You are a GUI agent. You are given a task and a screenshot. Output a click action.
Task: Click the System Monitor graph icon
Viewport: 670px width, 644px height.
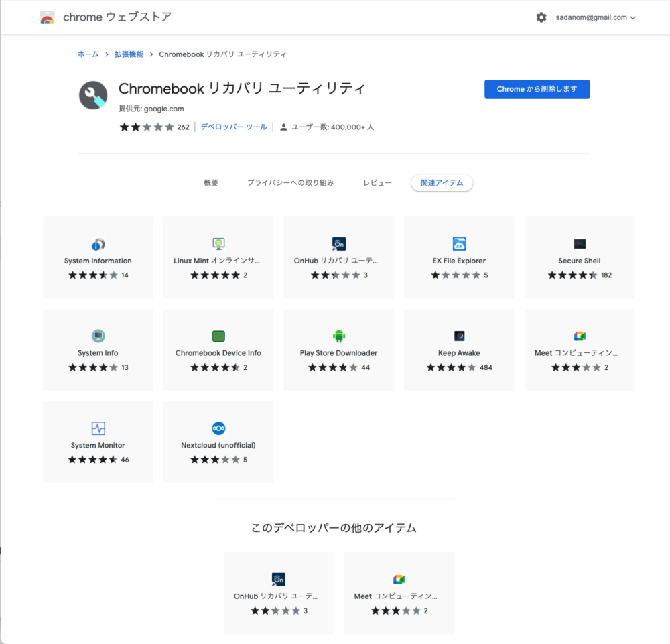coord(98,428)
